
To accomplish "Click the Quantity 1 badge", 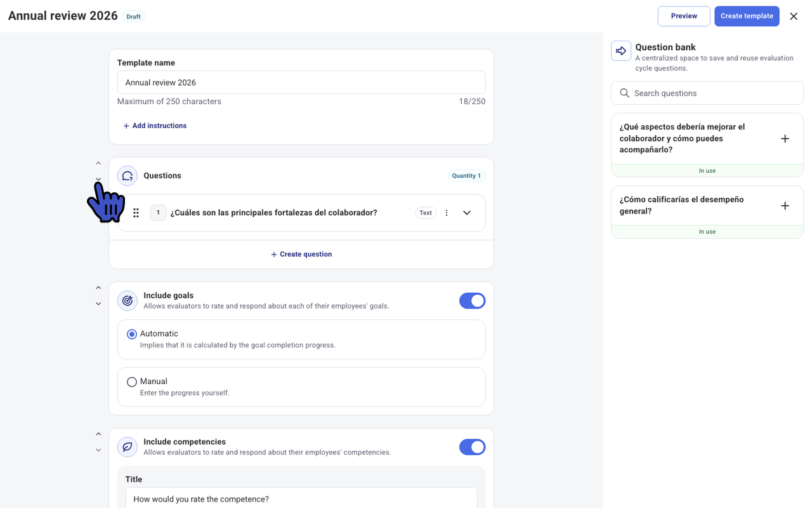I will [x=466, y=176].
